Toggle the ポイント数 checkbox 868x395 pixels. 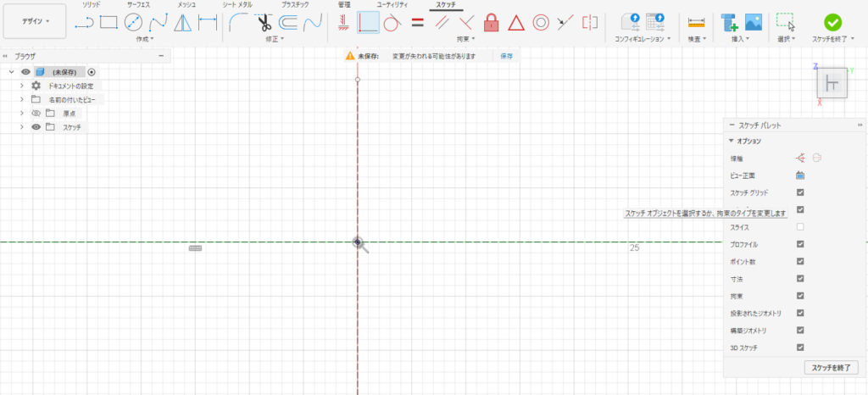[800, 261]
